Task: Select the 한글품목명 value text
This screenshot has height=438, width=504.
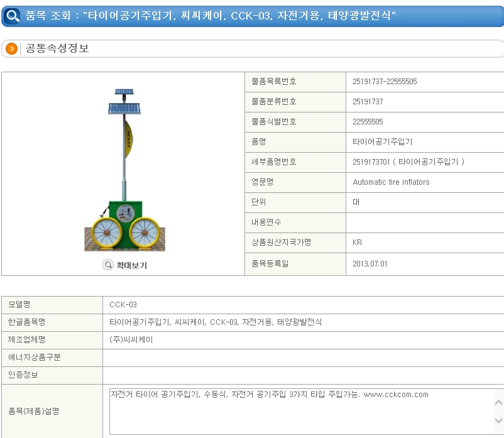Action: pyautogui.click(x=215, y=322)
